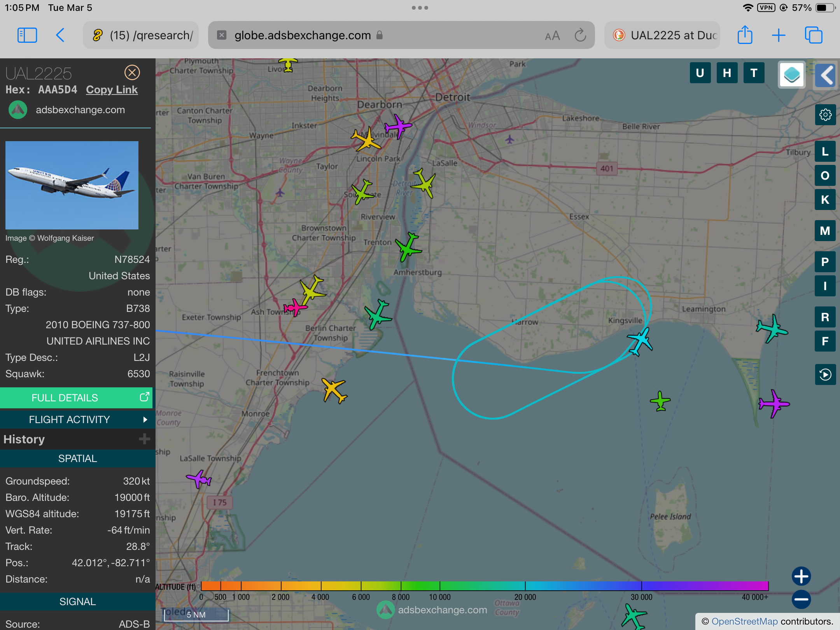
Task: Select the pink aircraft near Ash Township
Action: [x=295, y=308]
